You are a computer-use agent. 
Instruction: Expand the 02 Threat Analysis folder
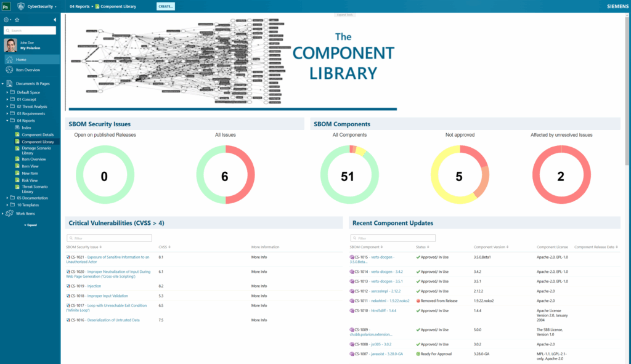click(x=7, y=107)
